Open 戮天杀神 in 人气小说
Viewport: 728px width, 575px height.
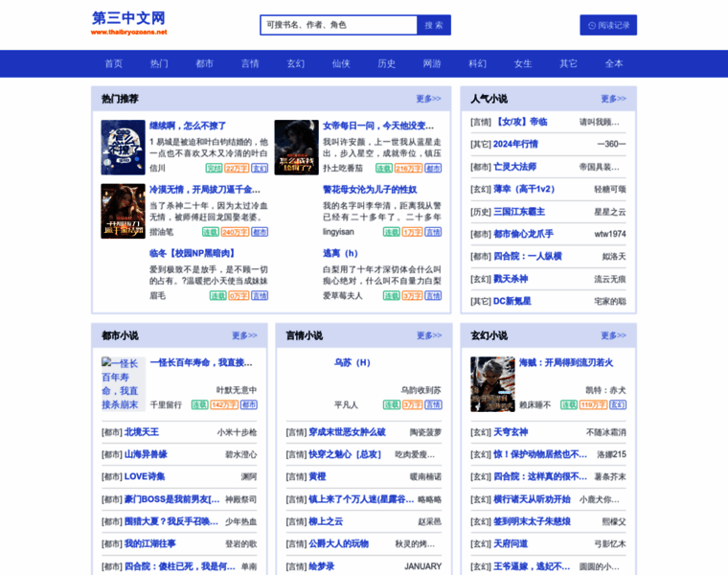click(511, 279)
